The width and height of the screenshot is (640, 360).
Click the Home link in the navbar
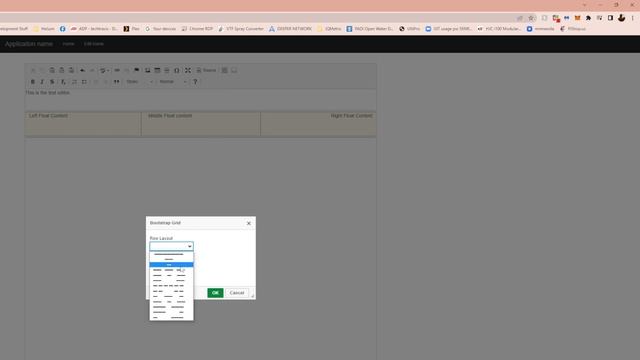tap(68, 44)
